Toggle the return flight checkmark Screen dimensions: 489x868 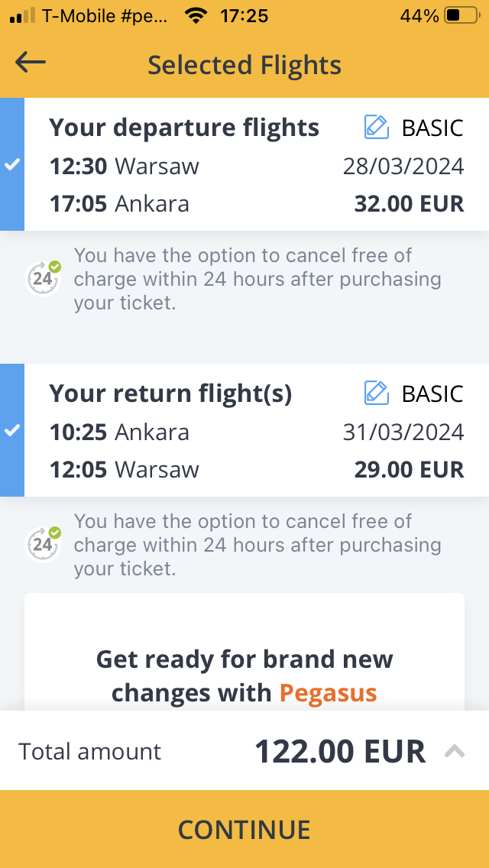[x=12, y=430]
